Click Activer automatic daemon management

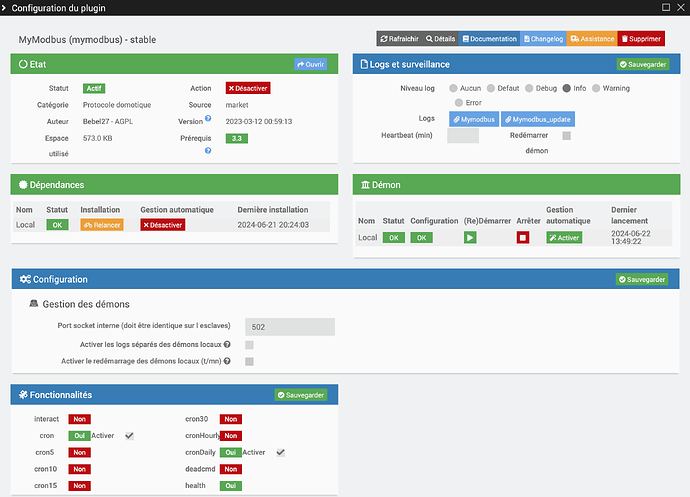click(564, 238)
